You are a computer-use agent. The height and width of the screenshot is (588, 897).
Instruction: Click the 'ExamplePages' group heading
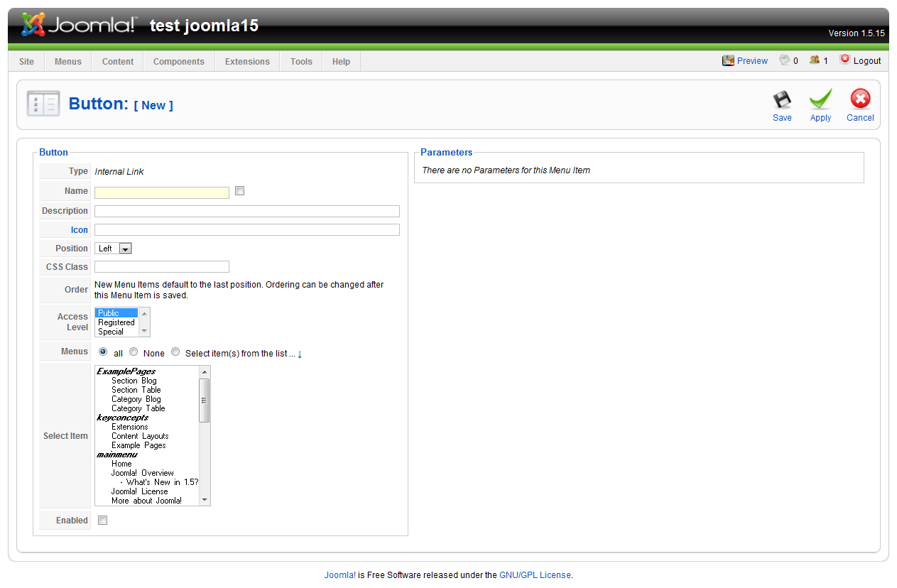point(126,371)
